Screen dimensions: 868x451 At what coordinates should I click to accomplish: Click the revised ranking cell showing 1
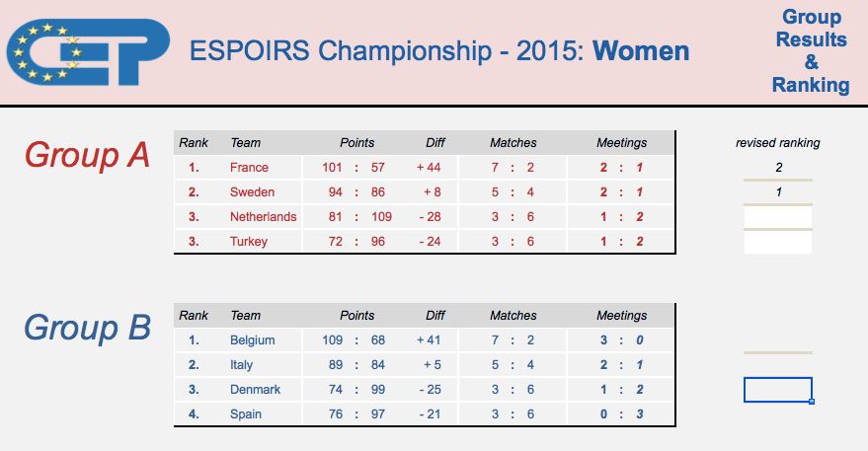(x=778, y=192)
